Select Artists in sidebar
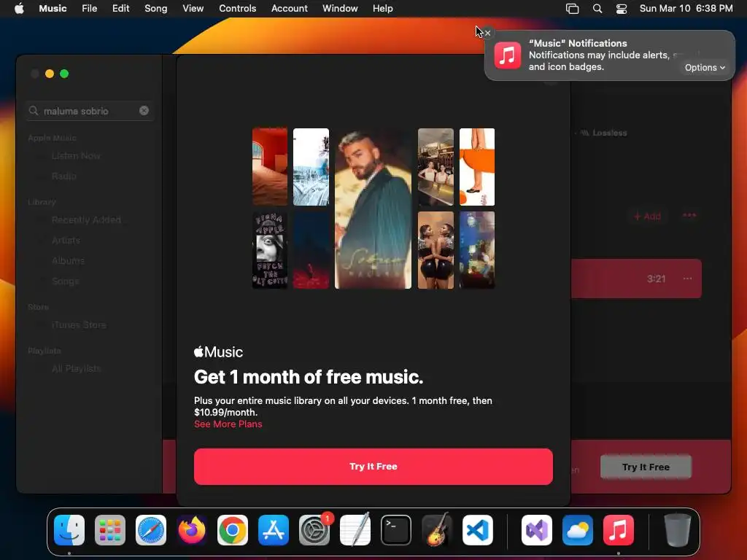This screenshot has height=560, width=747. 66,240
